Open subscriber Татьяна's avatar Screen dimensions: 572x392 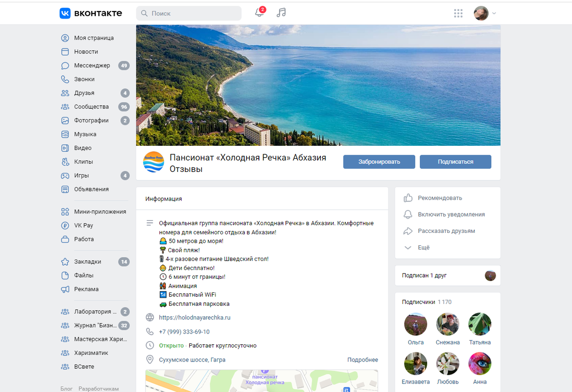coord(480,324)
